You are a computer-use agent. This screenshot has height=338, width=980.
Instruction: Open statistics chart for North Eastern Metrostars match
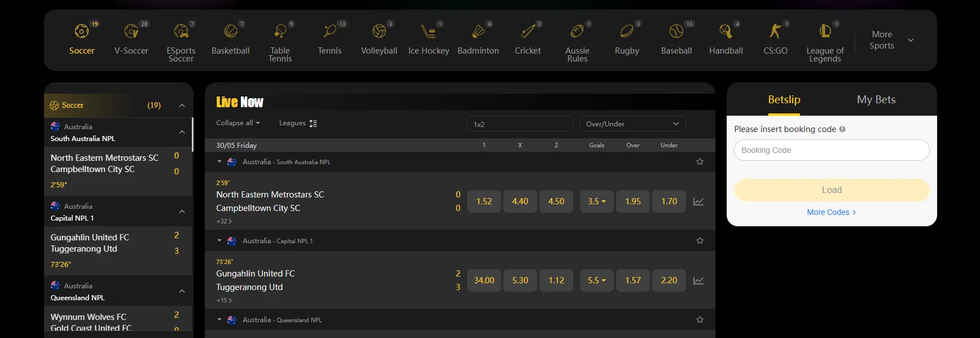tap(698, 201)
